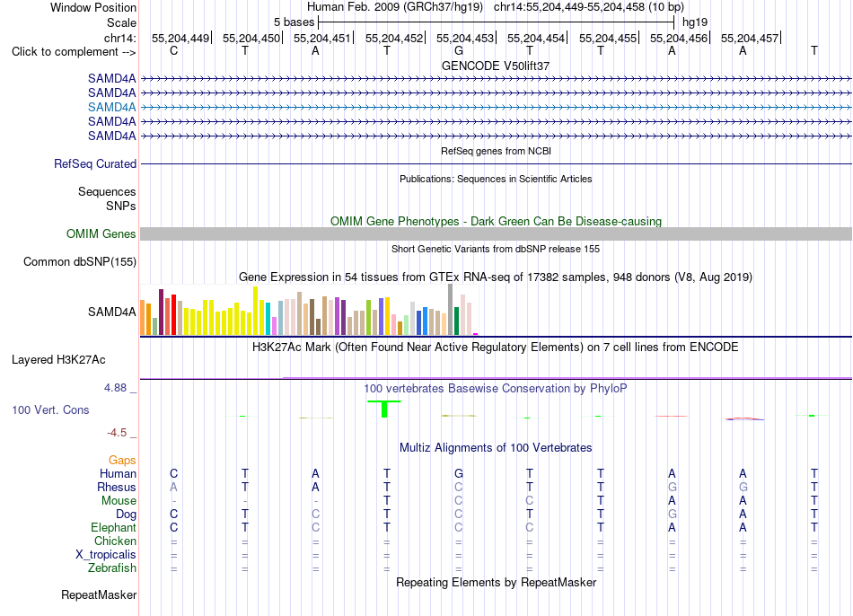Click position label 55,204,451
853x616 pixels.
322,38
